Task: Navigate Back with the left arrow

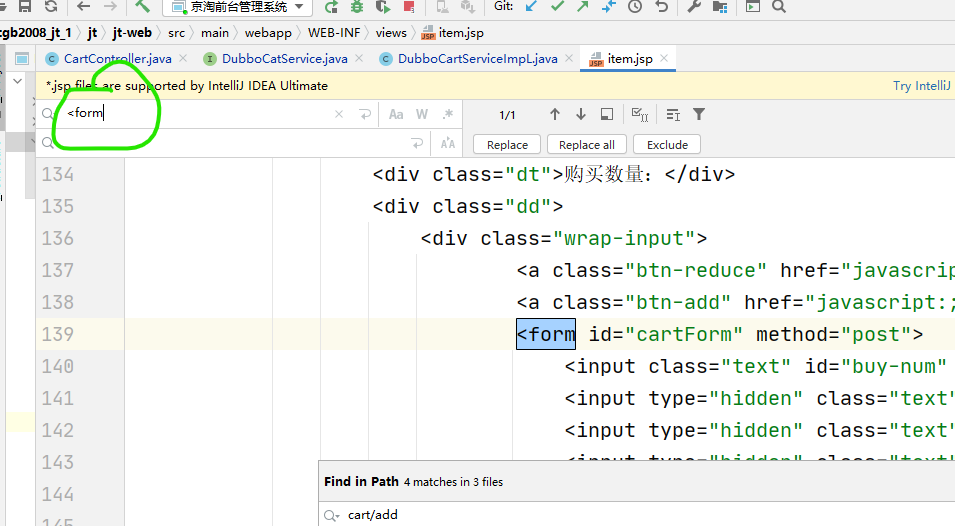Action: point(83,6)
